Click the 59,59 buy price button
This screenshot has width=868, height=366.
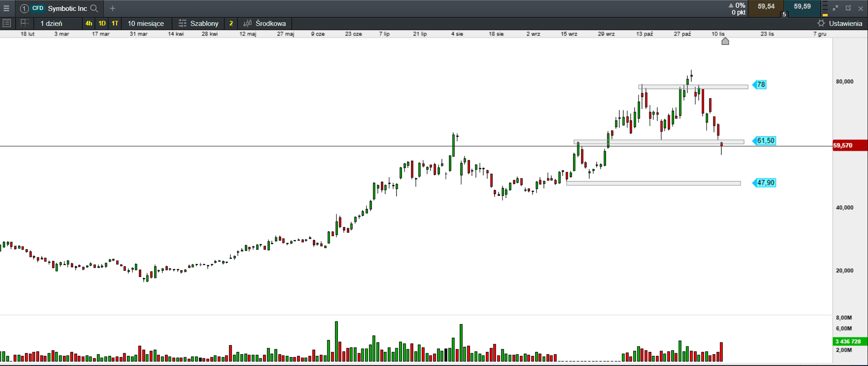click(x=802, y=7)
